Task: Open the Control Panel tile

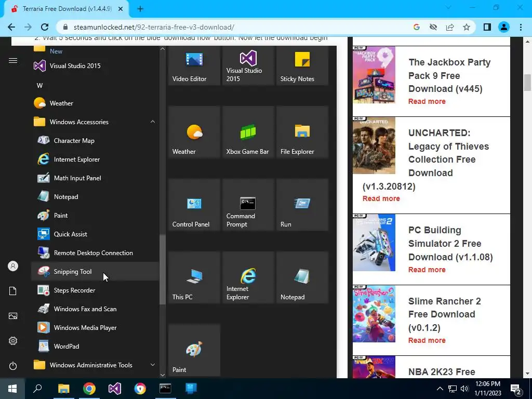Action: 194,205
